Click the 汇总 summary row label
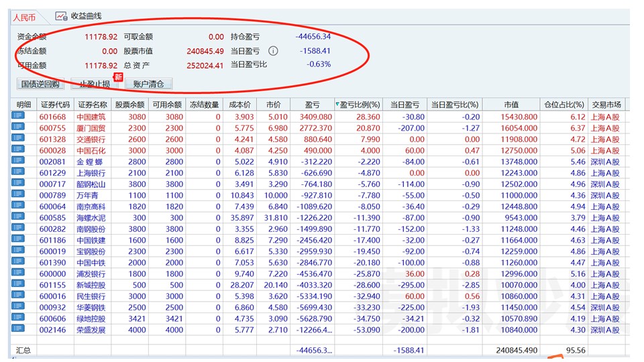644x362 pixels. coord(23,350)
